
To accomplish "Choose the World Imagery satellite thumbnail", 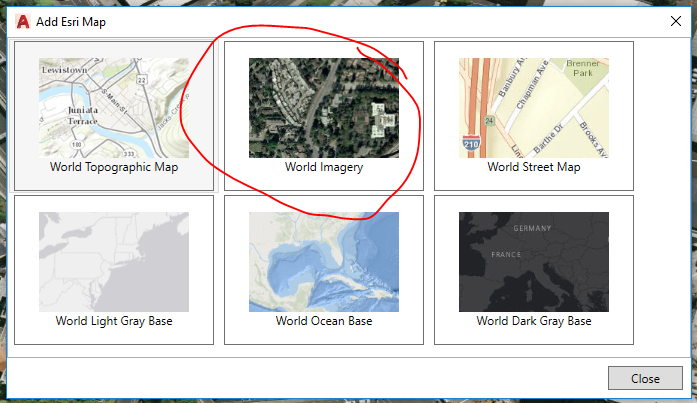I will click(x=324, y=108).
